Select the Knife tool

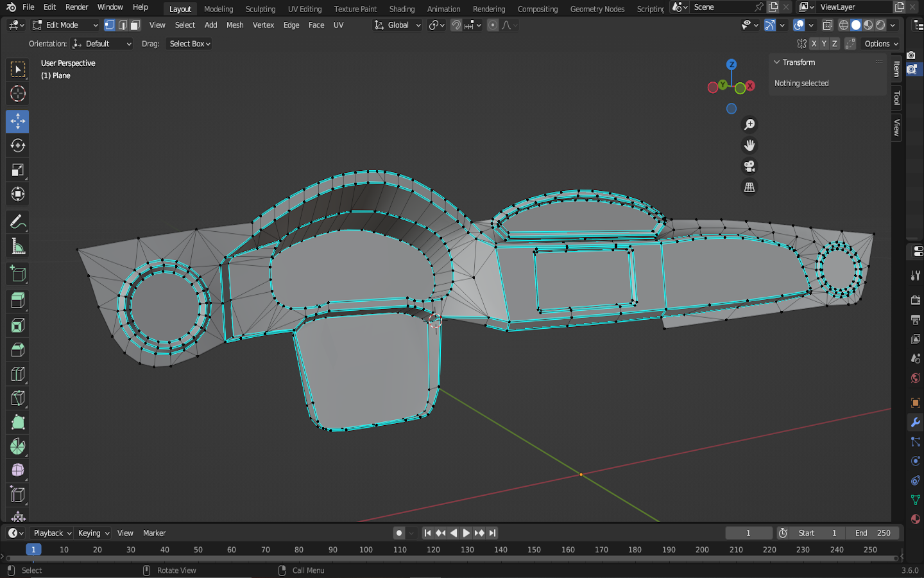pyautogui.click(x=18, y=398)
